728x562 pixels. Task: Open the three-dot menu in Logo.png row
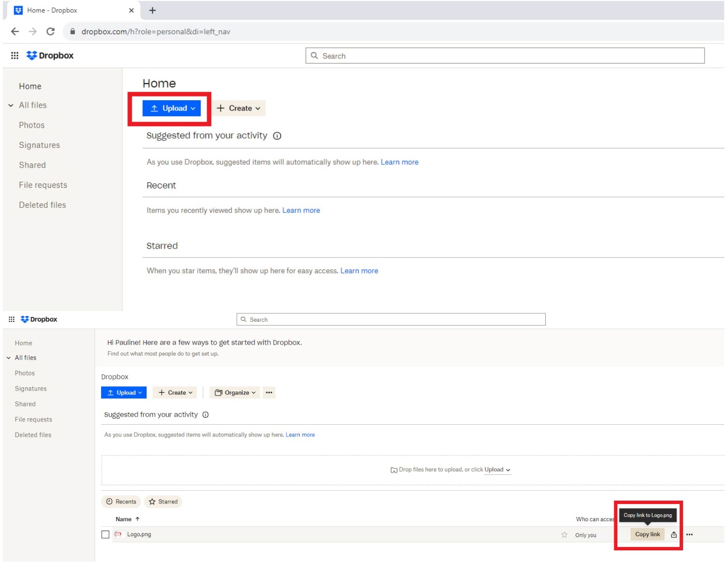tap(689, 534)
